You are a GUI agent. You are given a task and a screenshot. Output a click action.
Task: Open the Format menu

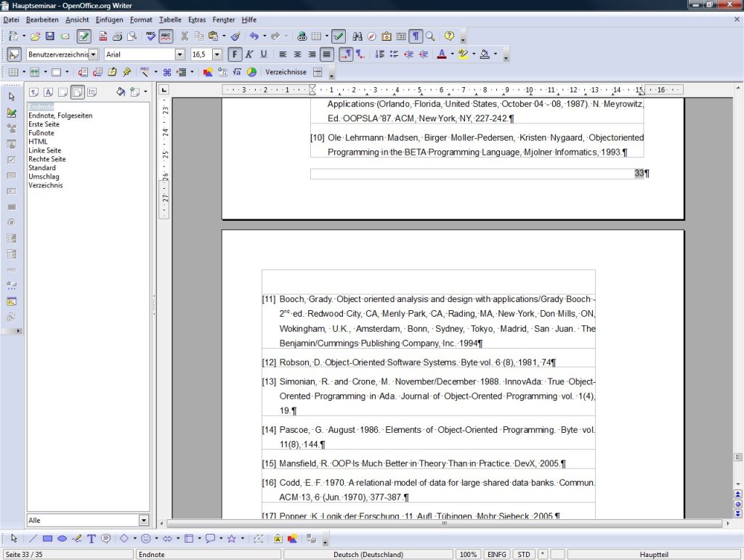click(141, 20)
